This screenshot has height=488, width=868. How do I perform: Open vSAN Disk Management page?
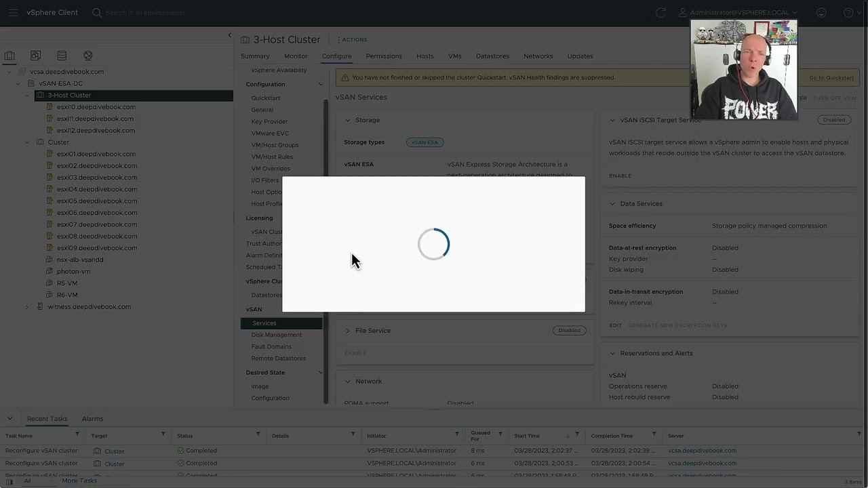click(277, 335)
